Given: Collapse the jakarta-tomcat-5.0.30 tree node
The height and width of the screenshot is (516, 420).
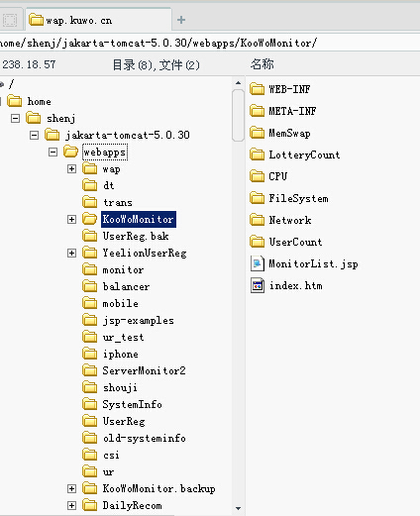Looking at the screenshot, I should 34,135.
